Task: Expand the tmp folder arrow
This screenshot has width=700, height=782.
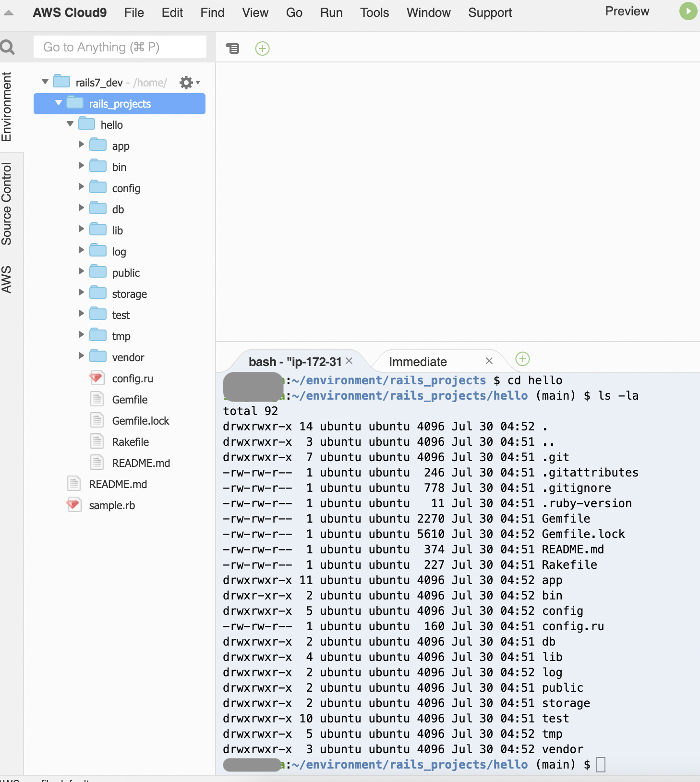Action: (81, 335)
